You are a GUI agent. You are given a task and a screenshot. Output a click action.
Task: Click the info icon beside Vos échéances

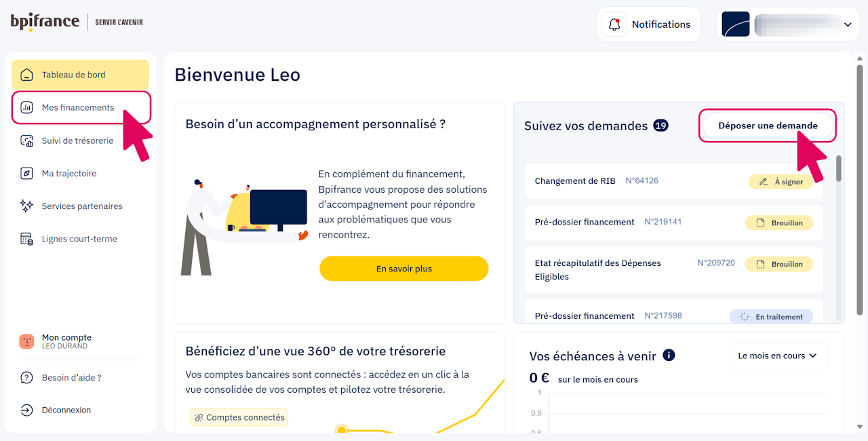pyautogui.click(x=669, y=356)
